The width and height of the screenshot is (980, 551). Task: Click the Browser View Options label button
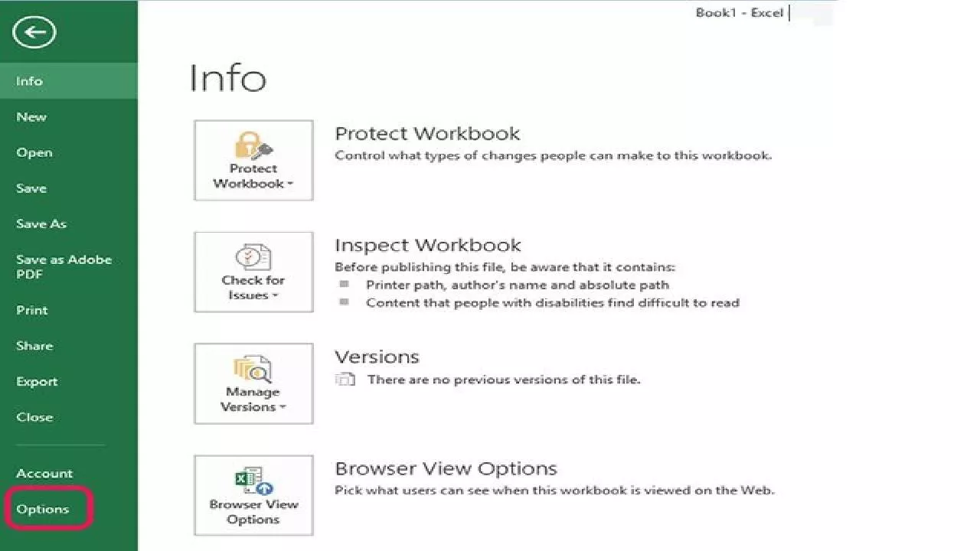[253, 495]
